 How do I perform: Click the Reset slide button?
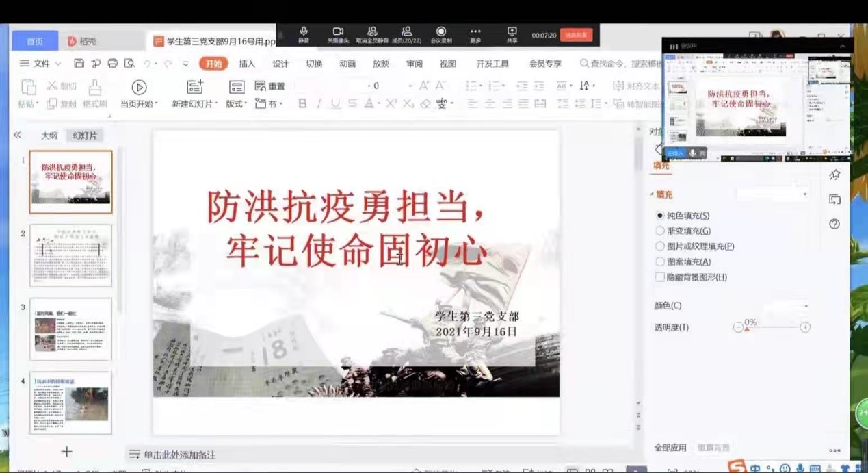[x=269, y=86]
